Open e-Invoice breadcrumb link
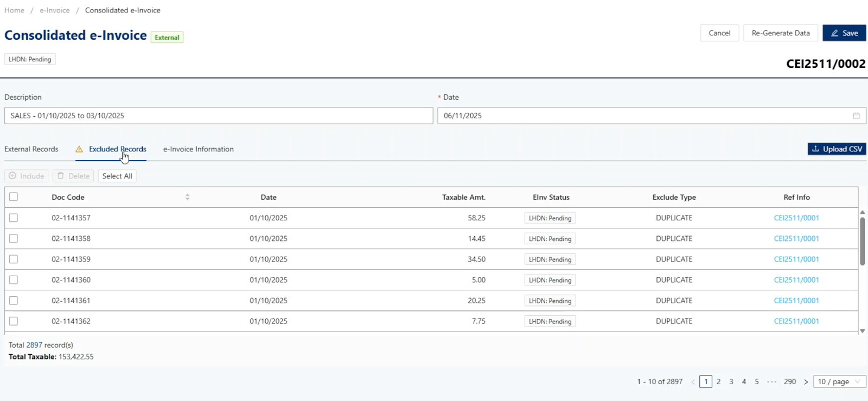This screenshot has width=868, height=401. coord(55,10)
